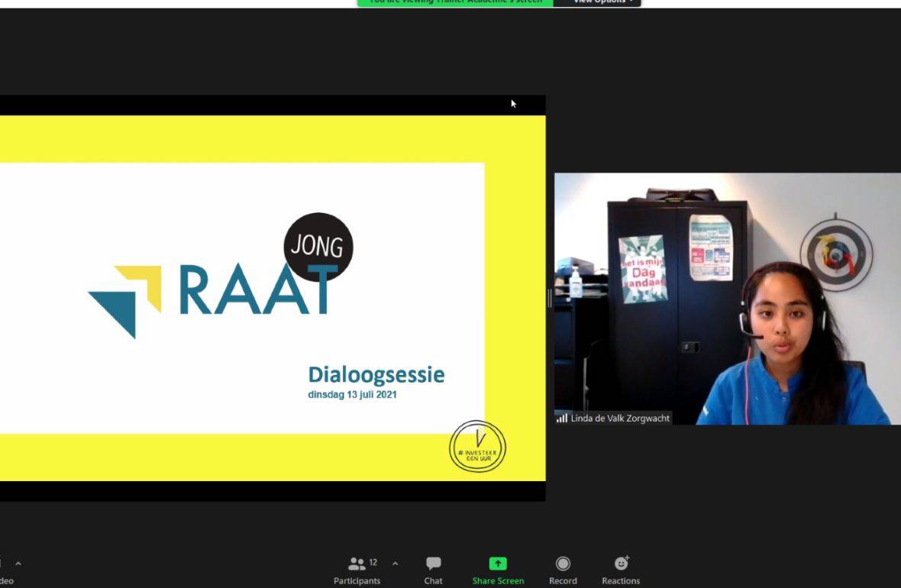The image size is (901, 588).
Task: Click the Record label in toolbar
Action: point(563,581)
